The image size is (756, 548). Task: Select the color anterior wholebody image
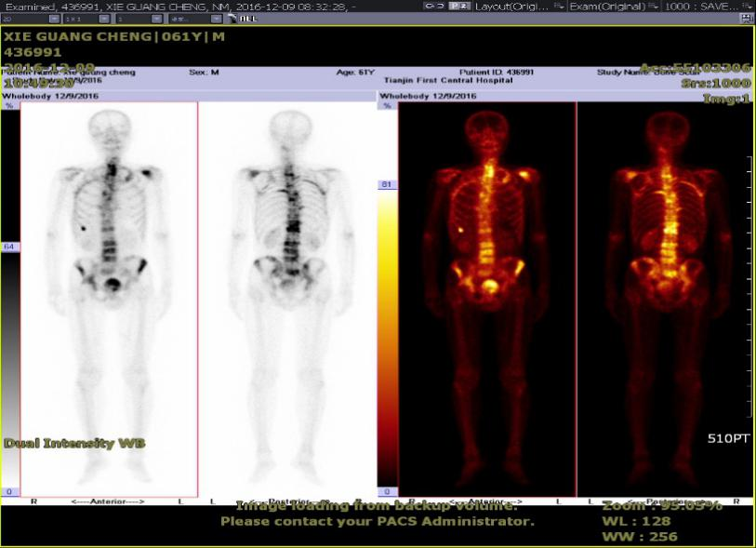(x=487, y=299)
